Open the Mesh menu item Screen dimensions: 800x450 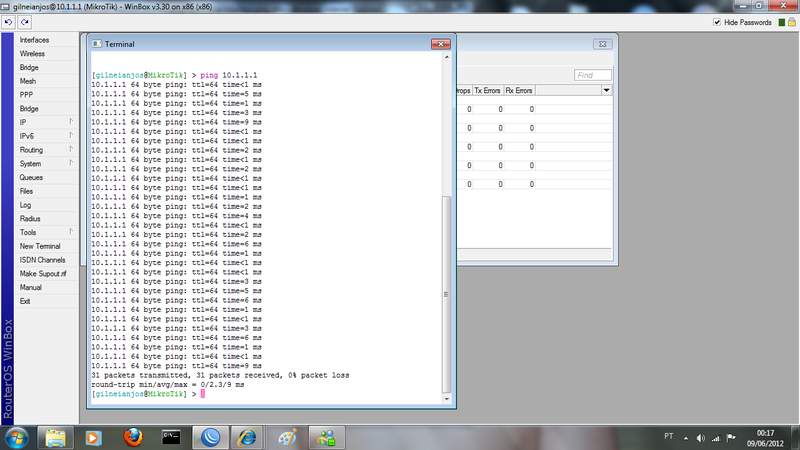(x=28, y=81)
